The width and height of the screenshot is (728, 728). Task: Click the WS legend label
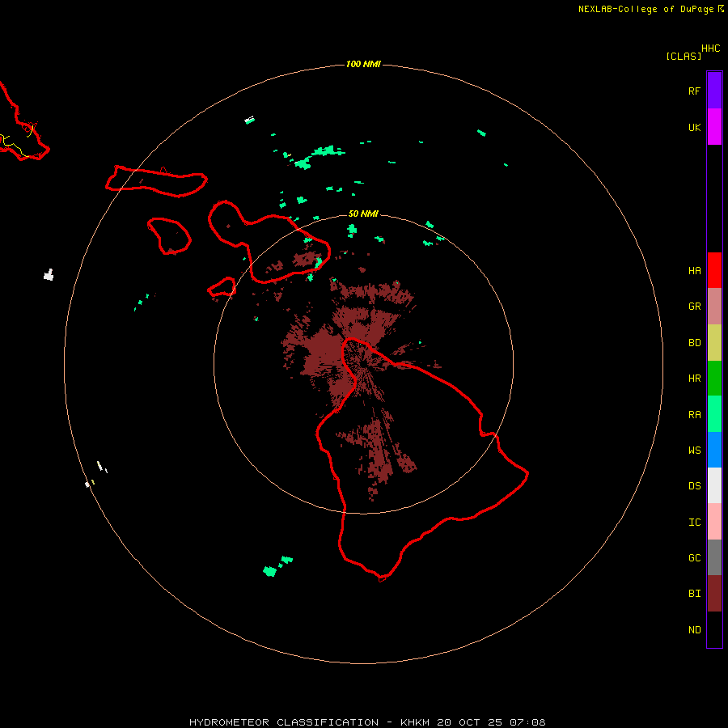point(694,451)
